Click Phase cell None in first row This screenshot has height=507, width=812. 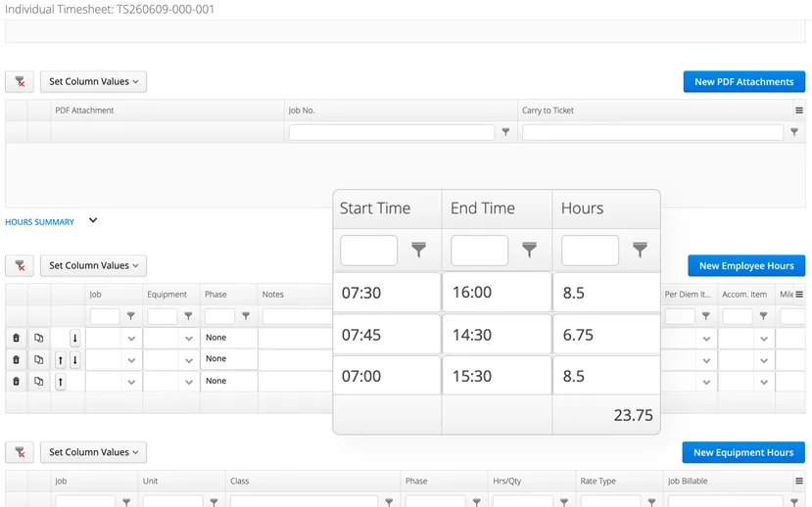pos(229,338)
